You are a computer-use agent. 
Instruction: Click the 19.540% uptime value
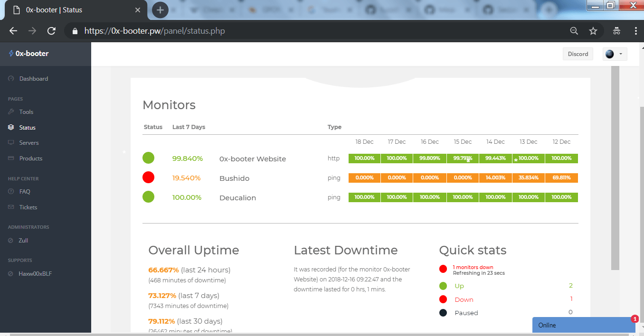coord(187,178)
